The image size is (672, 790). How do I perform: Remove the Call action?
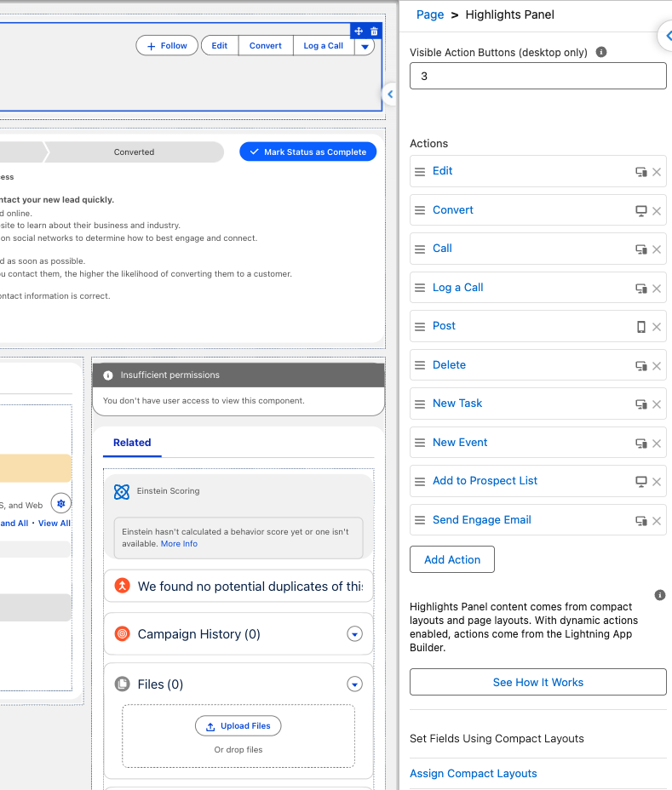point(657,249)
